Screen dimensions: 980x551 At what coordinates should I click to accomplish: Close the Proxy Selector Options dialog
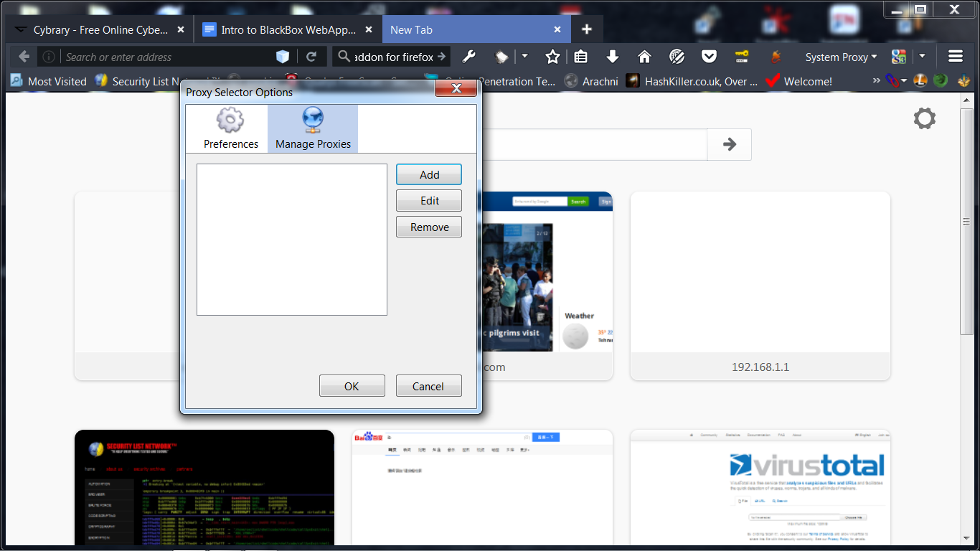(x=456, y=88)
